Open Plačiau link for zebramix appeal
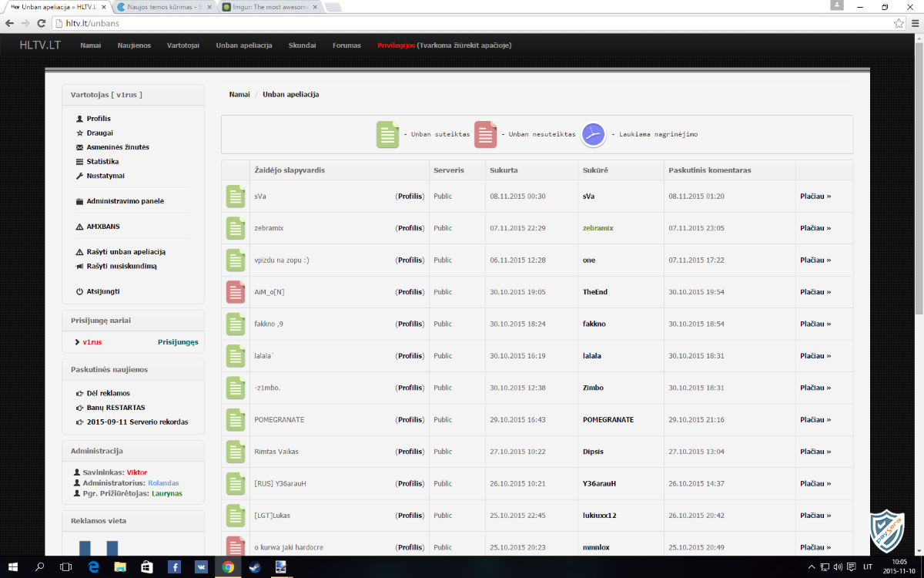This screenshot has width=924, height=578. tap(815, 228)
